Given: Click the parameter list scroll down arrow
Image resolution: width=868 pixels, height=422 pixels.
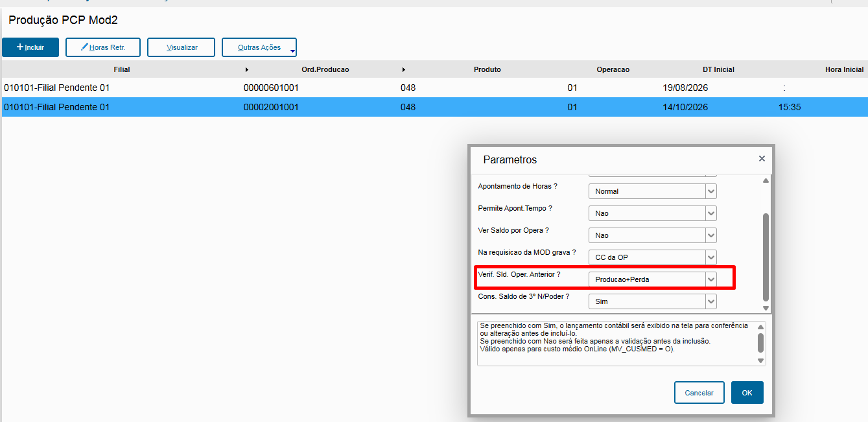Looking at the screenshot, I should [766, 309].
